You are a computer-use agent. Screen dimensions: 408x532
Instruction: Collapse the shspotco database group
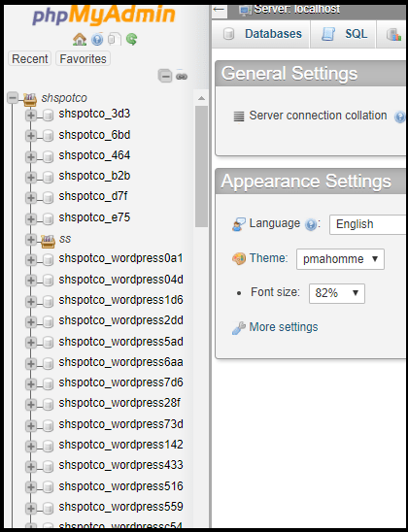tap(13, 98)
